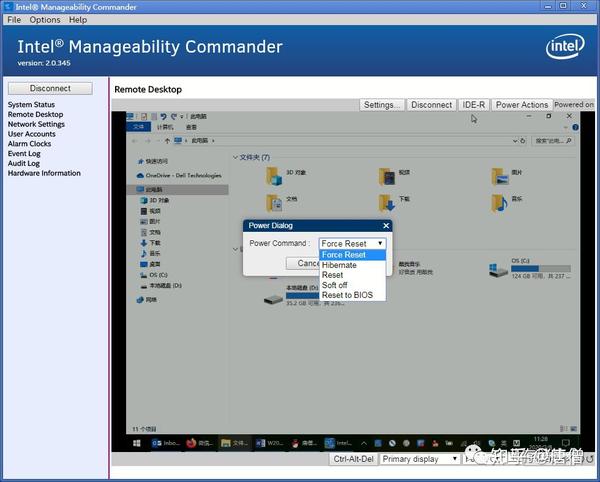
Task: Open the File menu
Action: [x=14, y=20]
